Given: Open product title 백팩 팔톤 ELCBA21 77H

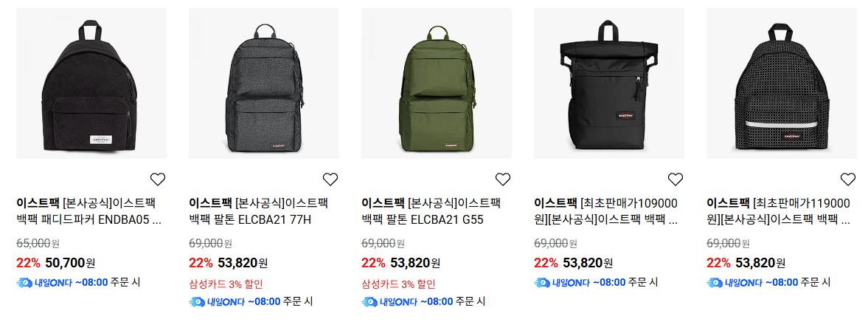Looking at the screenshot, I should 259,211.
